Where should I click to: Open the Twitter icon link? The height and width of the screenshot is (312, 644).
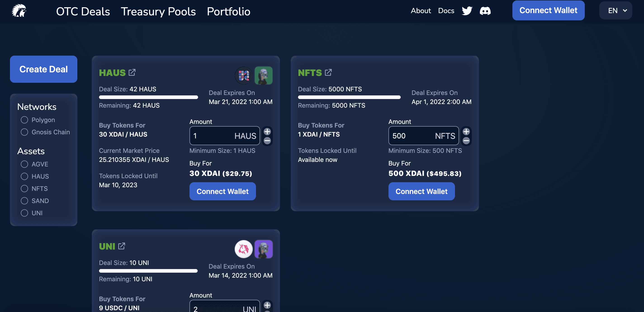point(467,11)
